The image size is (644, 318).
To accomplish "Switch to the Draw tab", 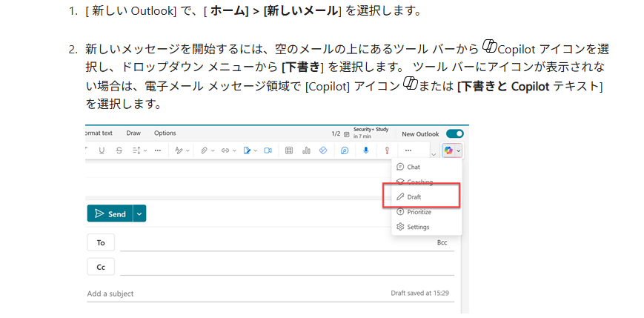I will [x=133, y=133].
